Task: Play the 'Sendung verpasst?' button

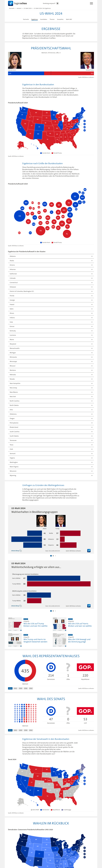Action: click(58, 3)
